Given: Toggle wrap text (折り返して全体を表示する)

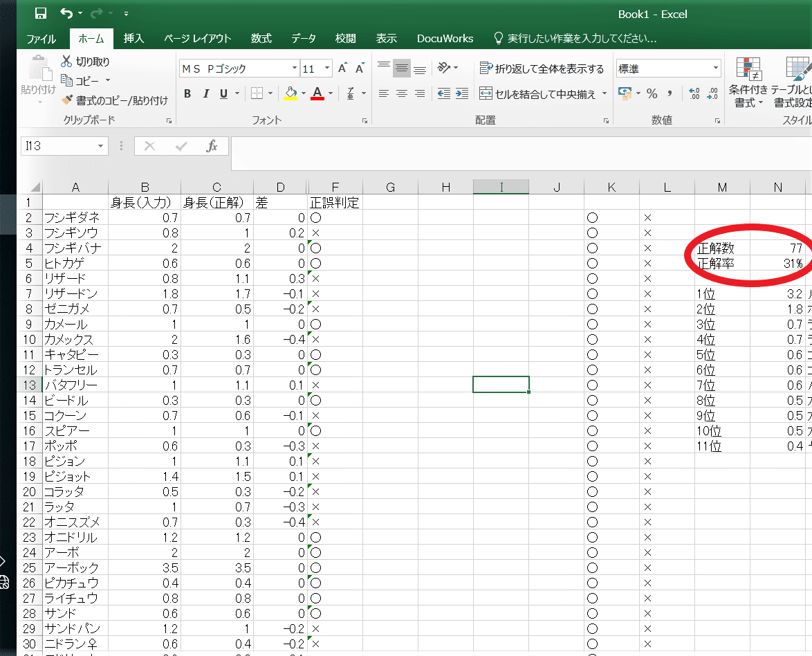Looking at the screenshot, I should (542, 69).
